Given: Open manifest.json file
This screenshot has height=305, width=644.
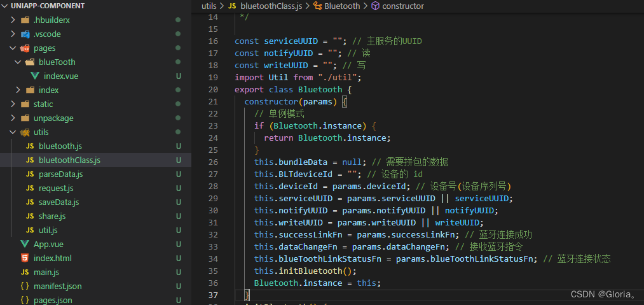Looking at the screenshot, I should pyautogui.click(x=58, y=286).
